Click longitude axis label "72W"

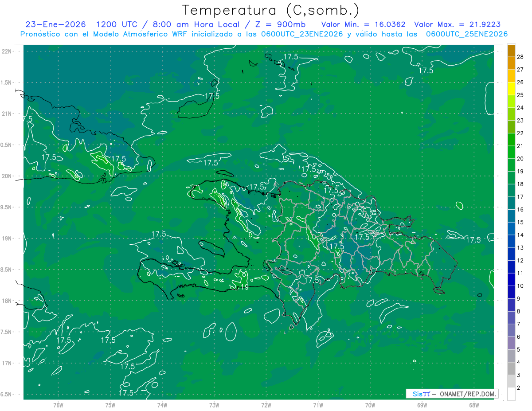pyautogui.click(x=266, y=405)
